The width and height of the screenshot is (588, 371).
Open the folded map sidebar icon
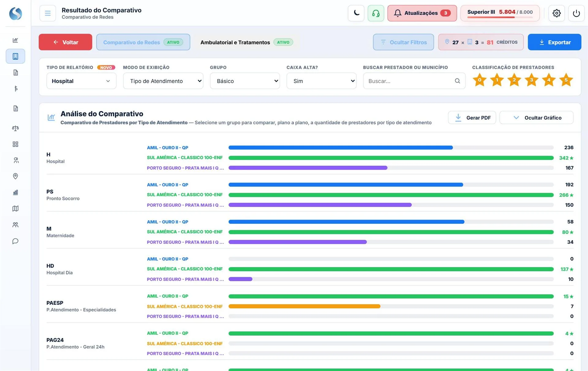(x=15, y=208)
